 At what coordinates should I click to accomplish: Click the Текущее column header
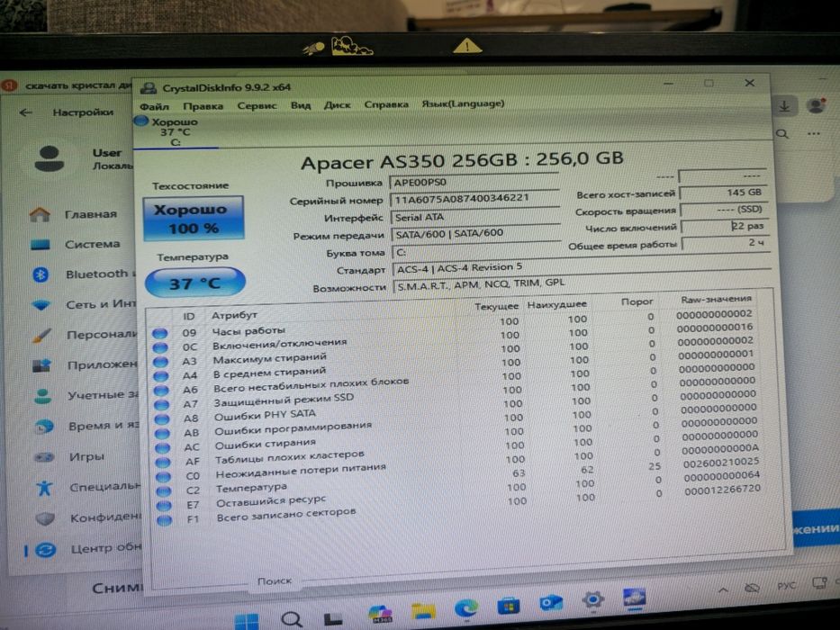[x=496, y=306]
